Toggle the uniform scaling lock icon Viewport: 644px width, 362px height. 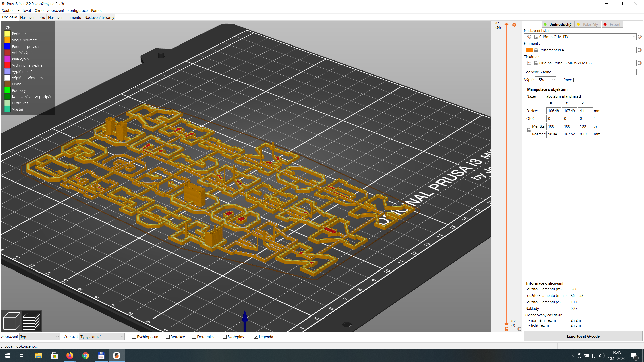click(528, 130)
